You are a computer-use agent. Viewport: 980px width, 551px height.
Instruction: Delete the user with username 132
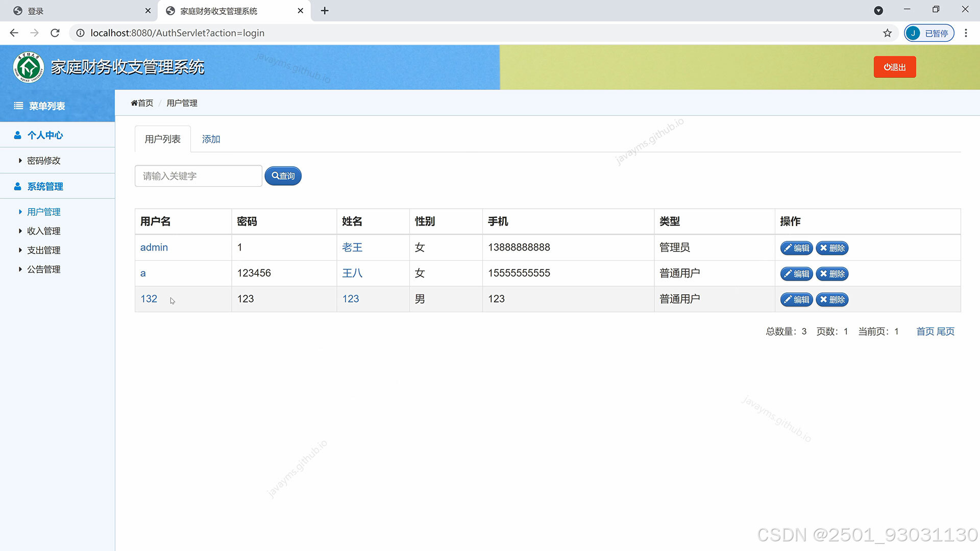pyautogui.click(x=832, y=300)
